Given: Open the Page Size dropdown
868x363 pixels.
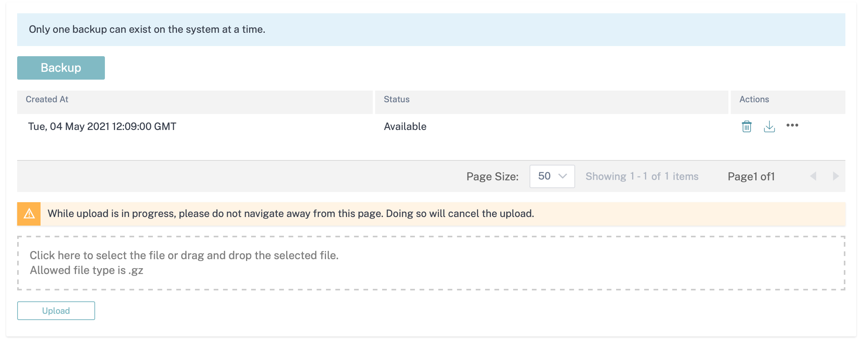Looking at the screenshot, I should coord(552,176).
